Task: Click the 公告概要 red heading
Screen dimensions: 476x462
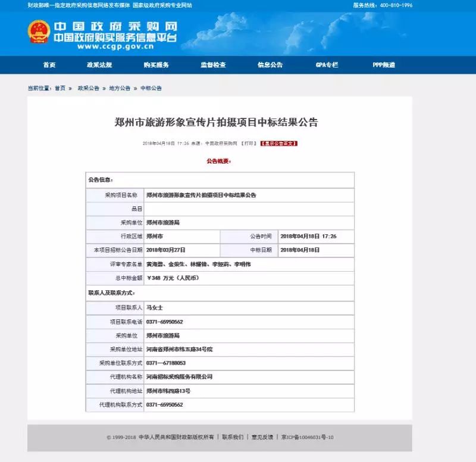Action: click(219, 161)
